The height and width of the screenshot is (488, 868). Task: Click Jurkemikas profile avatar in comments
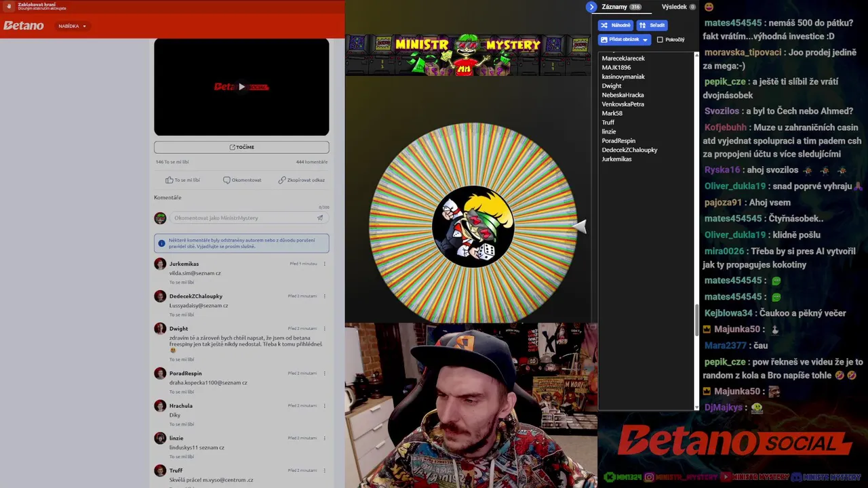pos(160,264)
